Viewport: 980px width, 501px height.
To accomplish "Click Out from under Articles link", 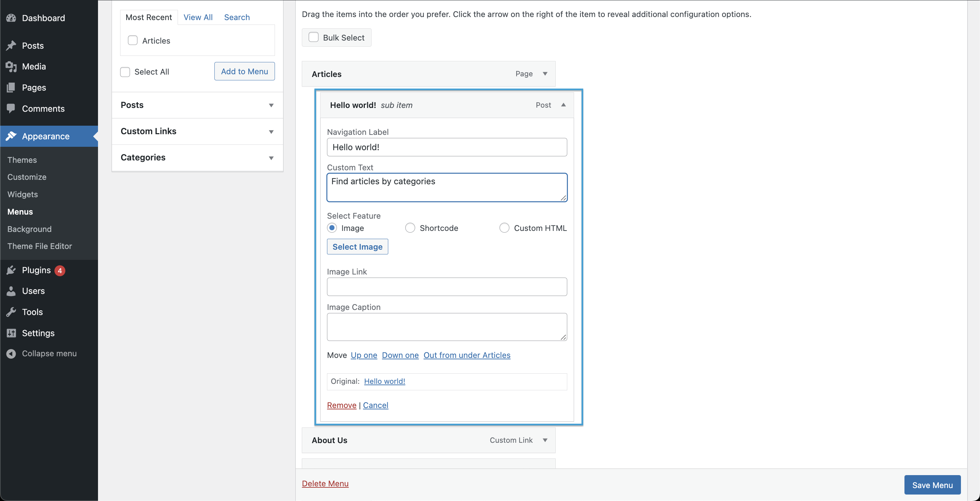I will [467, 355].
